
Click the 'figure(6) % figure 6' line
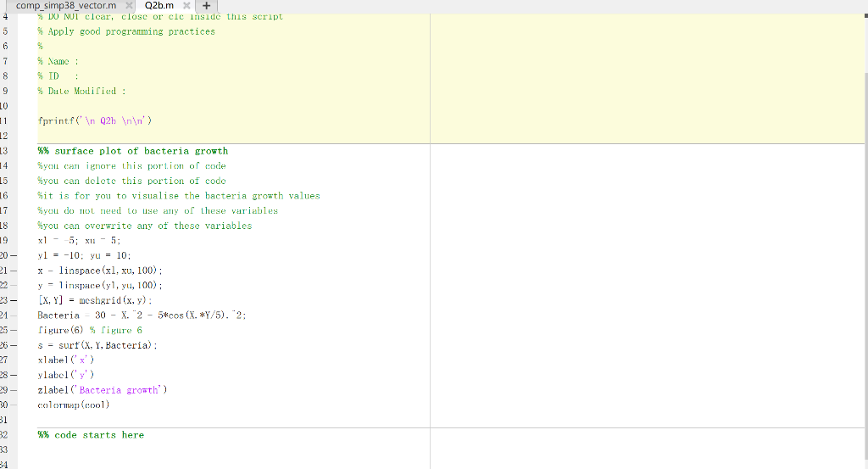(90, 331)
